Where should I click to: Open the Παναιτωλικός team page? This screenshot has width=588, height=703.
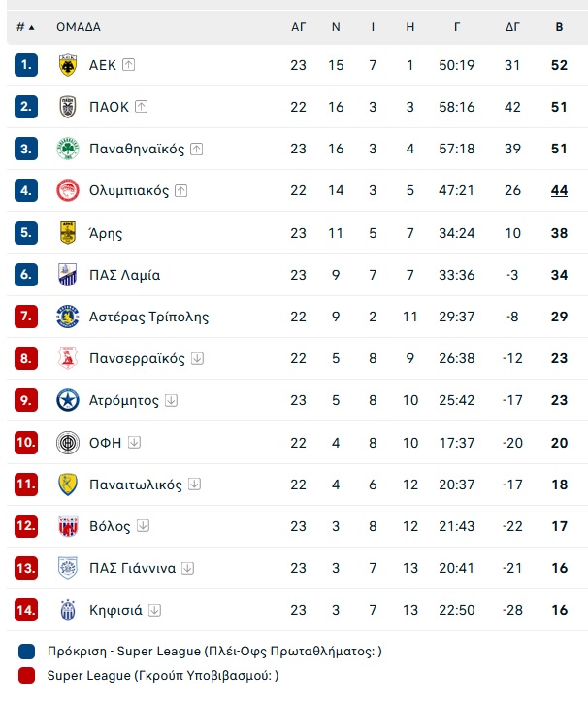click(x=135, y=485)
